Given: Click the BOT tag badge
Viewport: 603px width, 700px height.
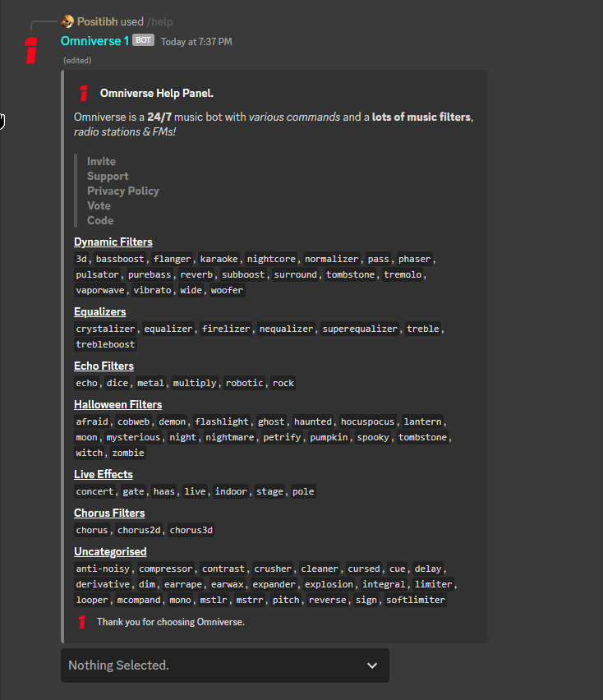Looking at the screenshot, I should coord(143,40).
